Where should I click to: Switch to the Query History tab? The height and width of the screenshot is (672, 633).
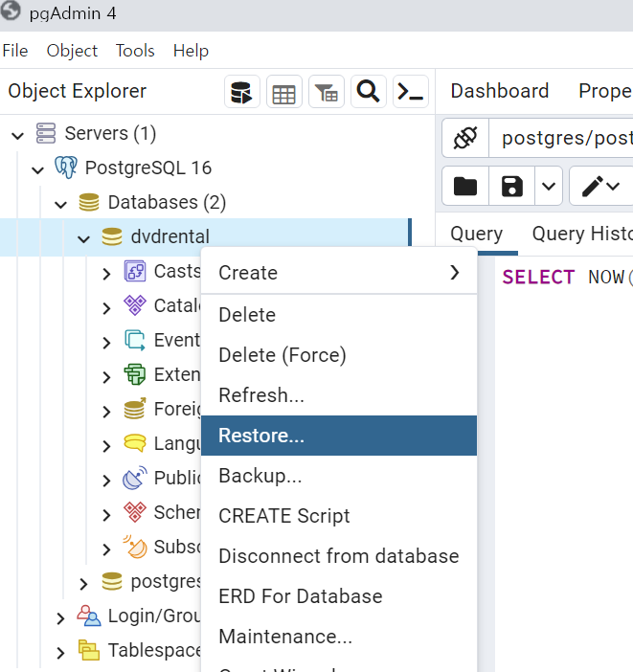pyautogui.click(x=582, y=234)
